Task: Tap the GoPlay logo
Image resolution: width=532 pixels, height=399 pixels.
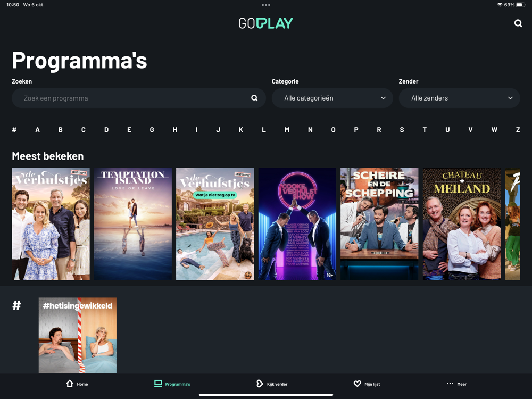Action: [x=265, y=23]
